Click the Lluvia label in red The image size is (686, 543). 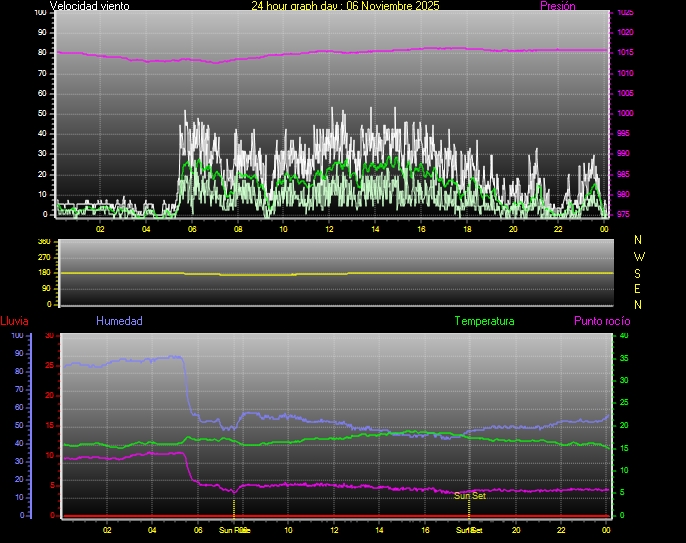(x=14, y=321)
